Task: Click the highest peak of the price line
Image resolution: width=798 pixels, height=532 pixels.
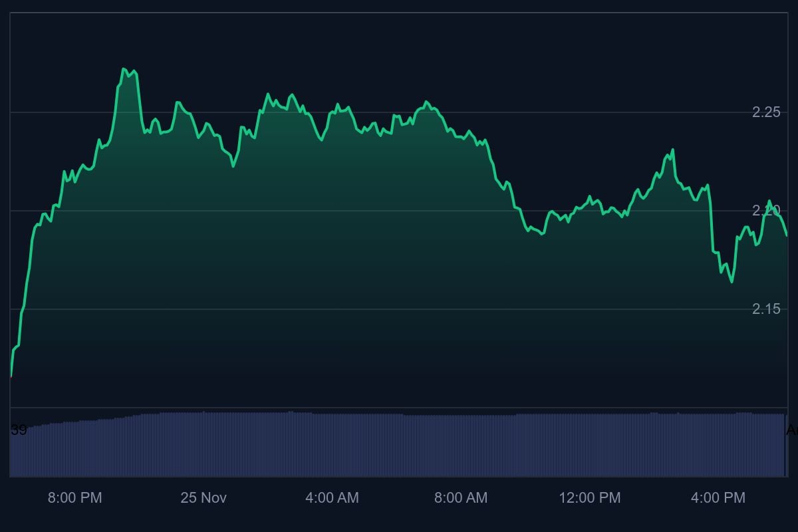Action: tap(124, 68)
